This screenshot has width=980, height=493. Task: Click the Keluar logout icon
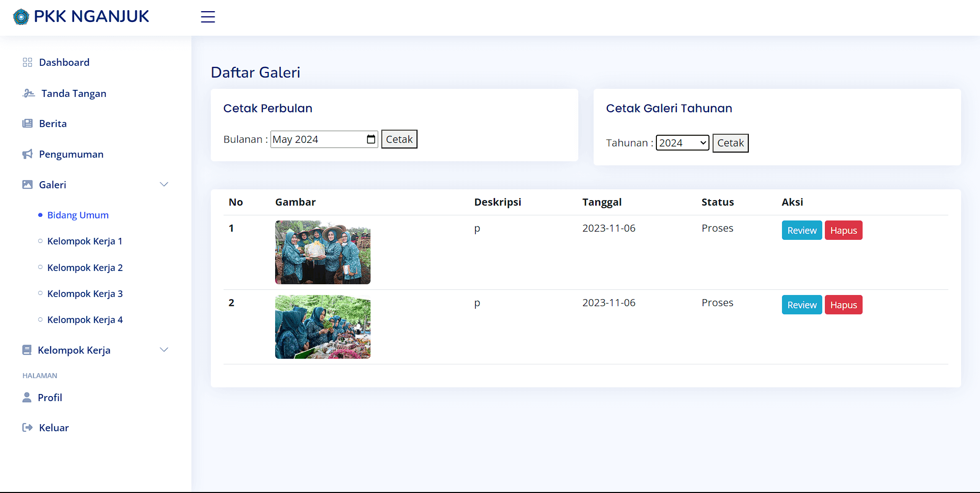click(x=28, y=428)
